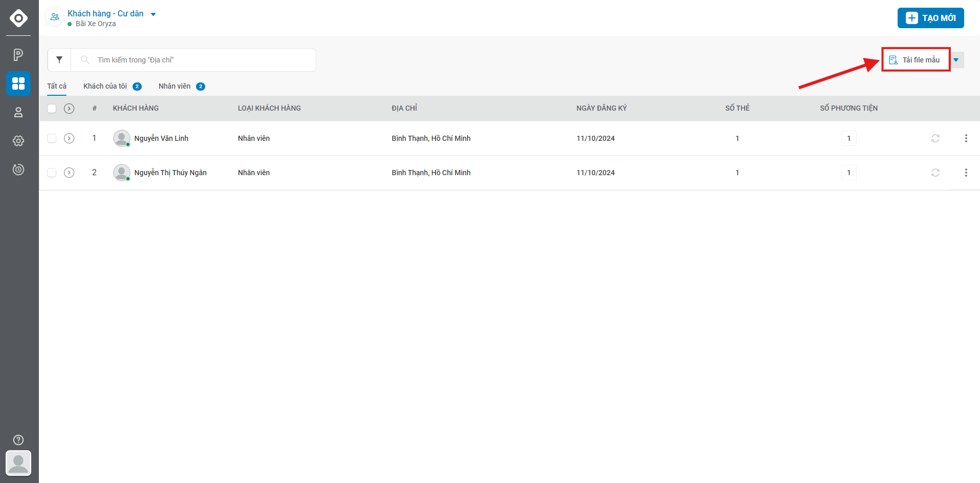The height and width of the screenshot is (483, 980).
Task: Sort by ĐỊA CHỈ column header
Action: click(404, 108)
